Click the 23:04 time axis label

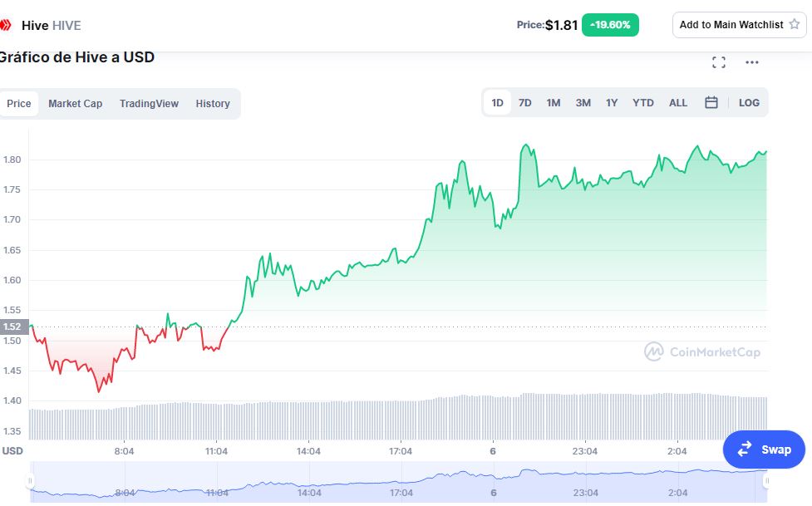coord(585,451)
